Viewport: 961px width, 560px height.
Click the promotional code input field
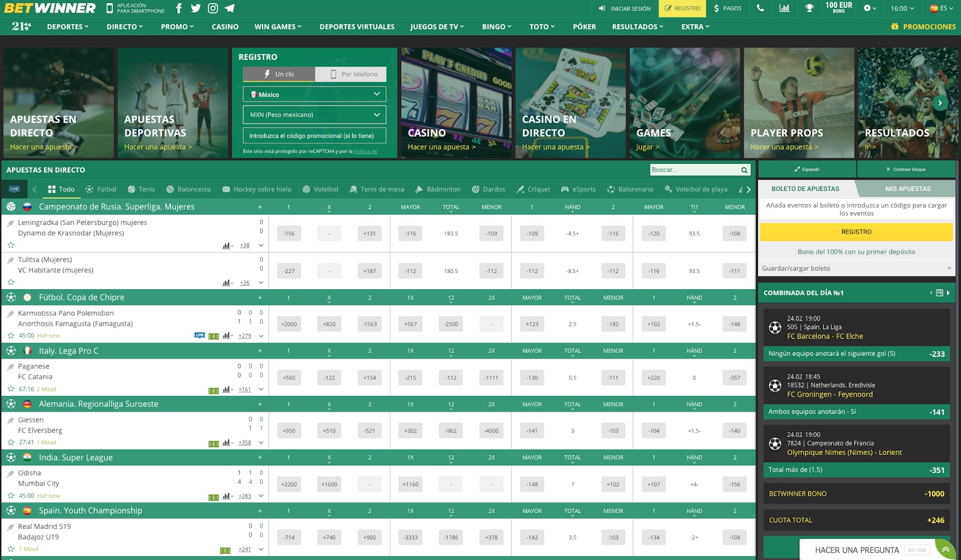tap(314, 135)
